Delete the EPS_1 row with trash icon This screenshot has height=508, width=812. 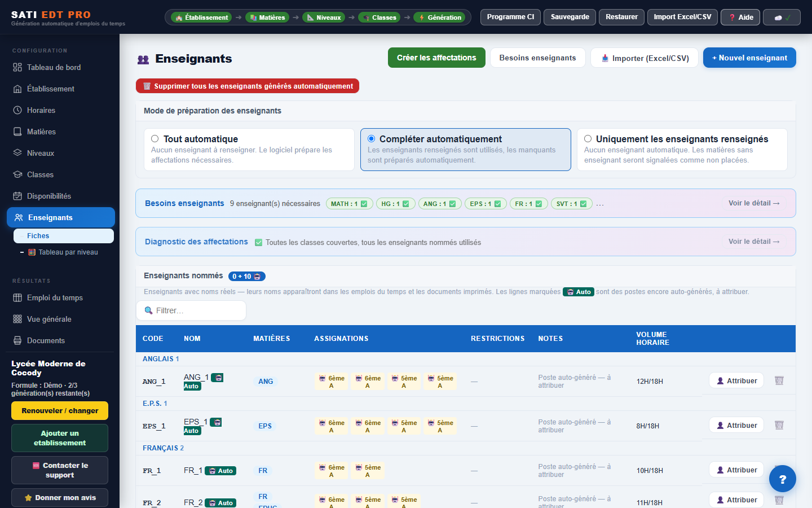pos(779,425)
